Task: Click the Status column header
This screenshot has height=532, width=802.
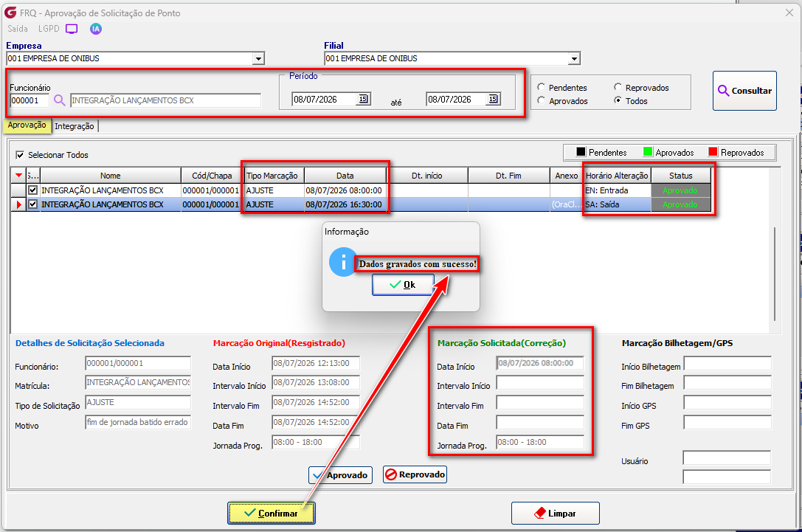Action: pos(681,176)
